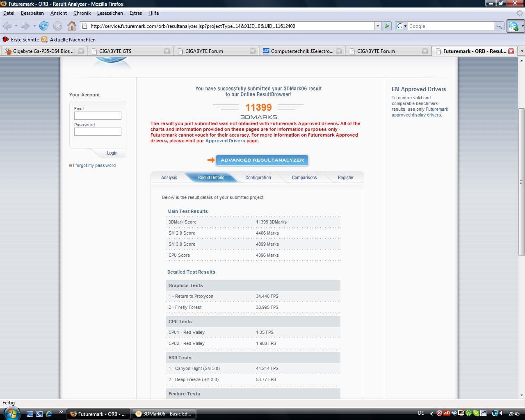Open the Extras menu

click(x=136, y=13)
